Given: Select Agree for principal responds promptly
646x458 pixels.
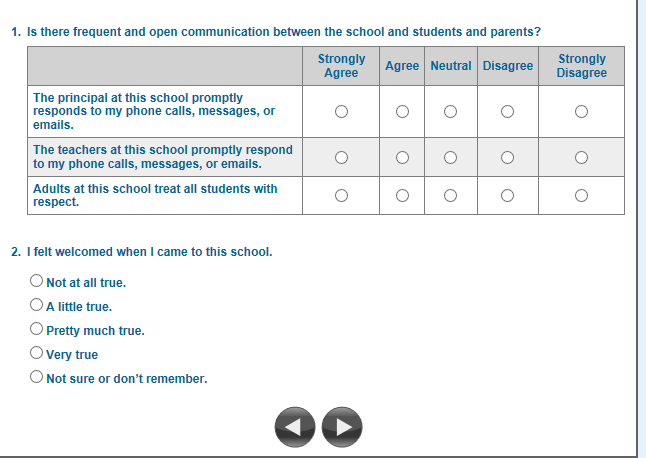Looking at the screenshot, I should 402,112.
